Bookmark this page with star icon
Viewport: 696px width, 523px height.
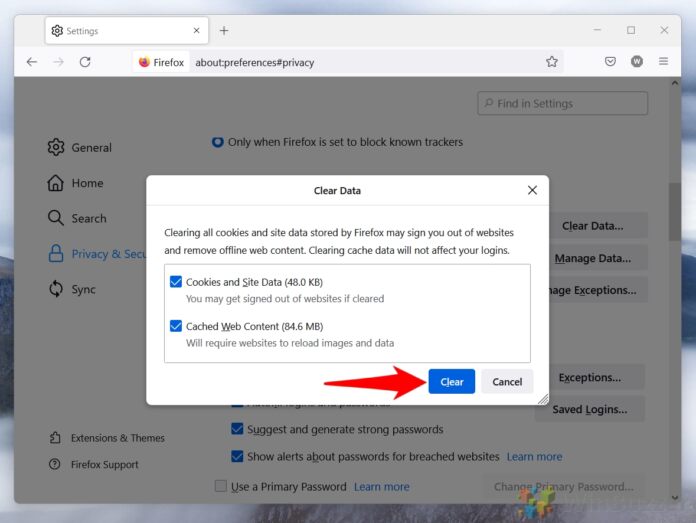pyautogui.click(x=552, y=62)
